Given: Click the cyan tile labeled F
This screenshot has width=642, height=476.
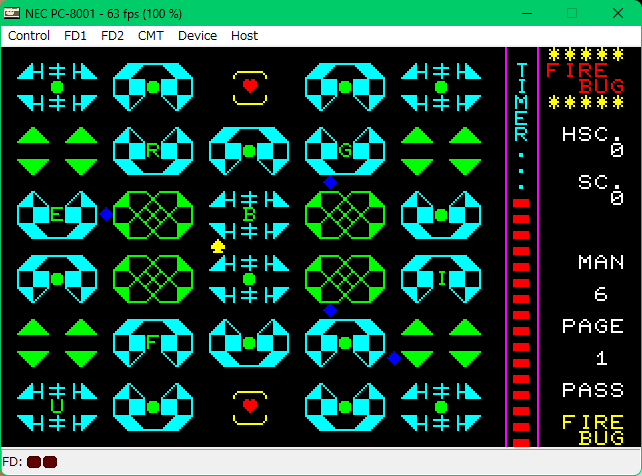Looking at the screenshot, I should (153, 343).
